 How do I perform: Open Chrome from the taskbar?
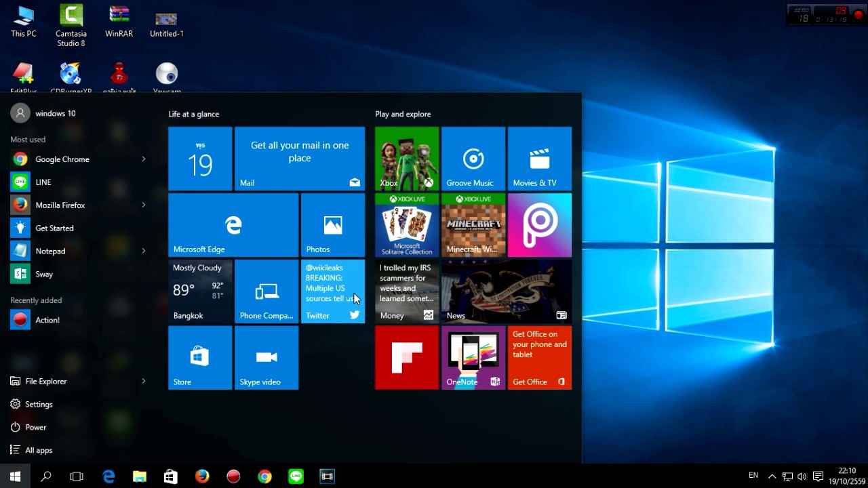pos(264,476)
